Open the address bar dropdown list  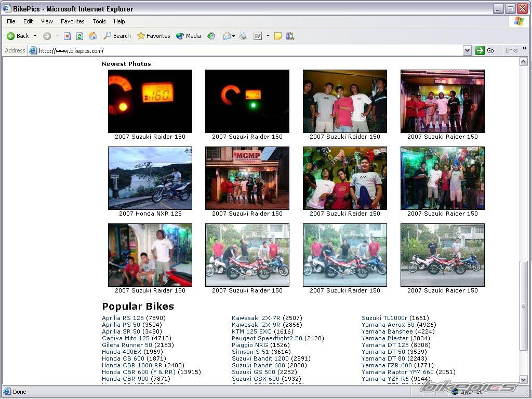point(467,50)
